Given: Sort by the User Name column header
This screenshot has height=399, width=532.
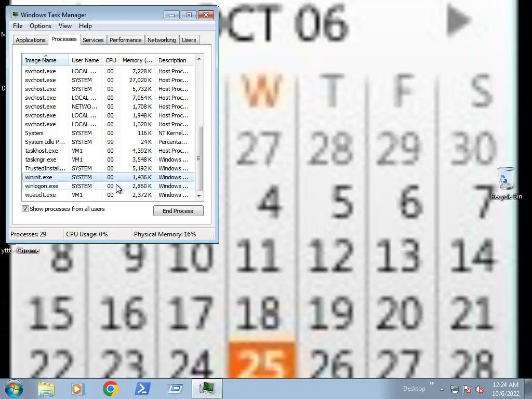Looking at the screenshot, I should click(x=85, y=60).
